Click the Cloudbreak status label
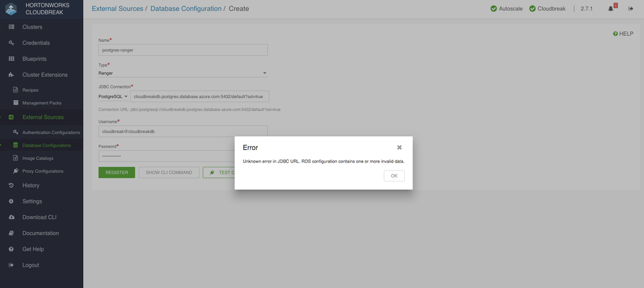Viewport: 644px width, 288px height. [x=551, y=8]
